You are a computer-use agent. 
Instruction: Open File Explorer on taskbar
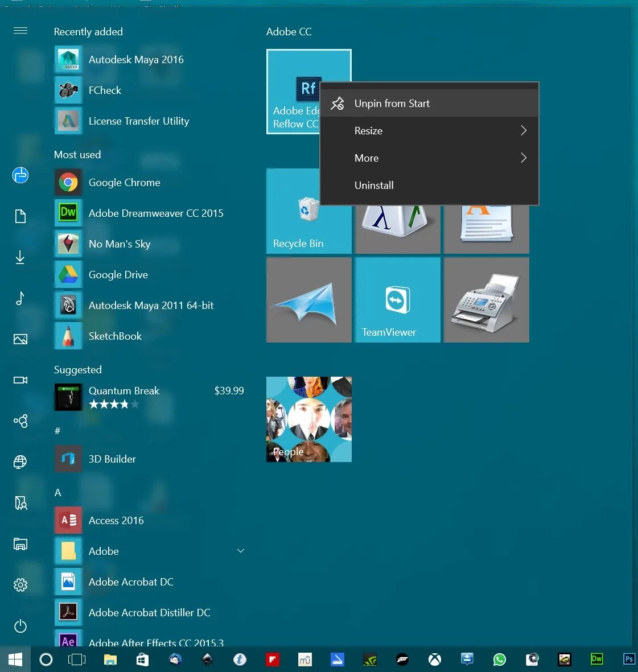coord(110,659)
